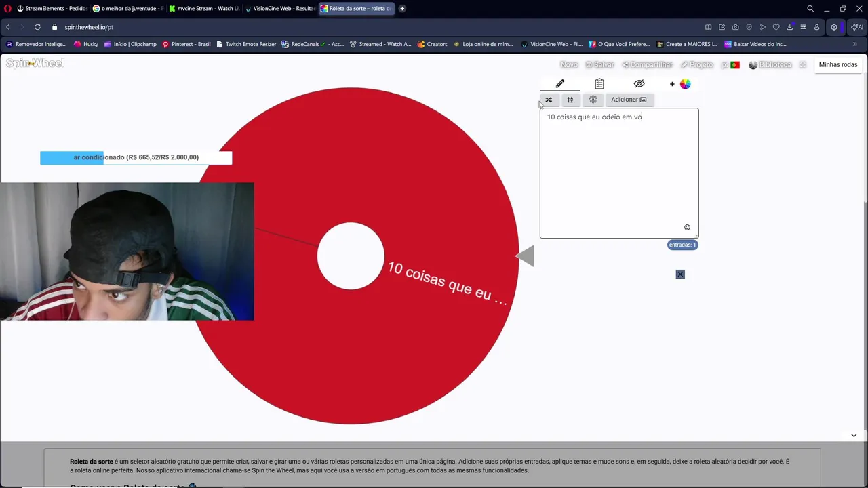The width and height of the screenshot is (868, 488).
Task: Add page to bookmarks heart icon
Action: (776, 27)
